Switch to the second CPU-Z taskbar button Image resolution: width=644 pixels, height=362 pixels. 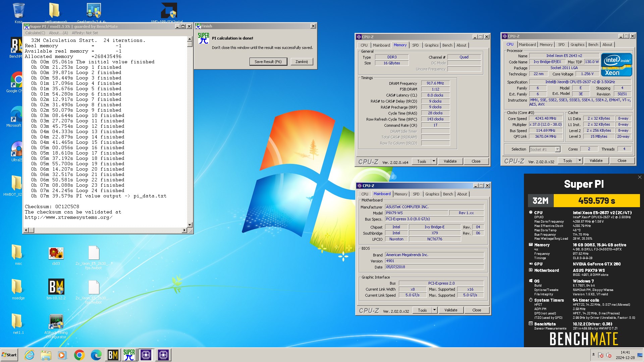pos(163,355)
